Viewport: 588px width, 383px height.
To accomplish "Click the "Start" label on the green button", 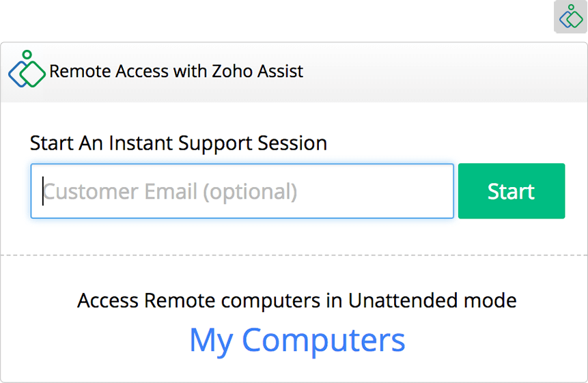I will point(511,192).
